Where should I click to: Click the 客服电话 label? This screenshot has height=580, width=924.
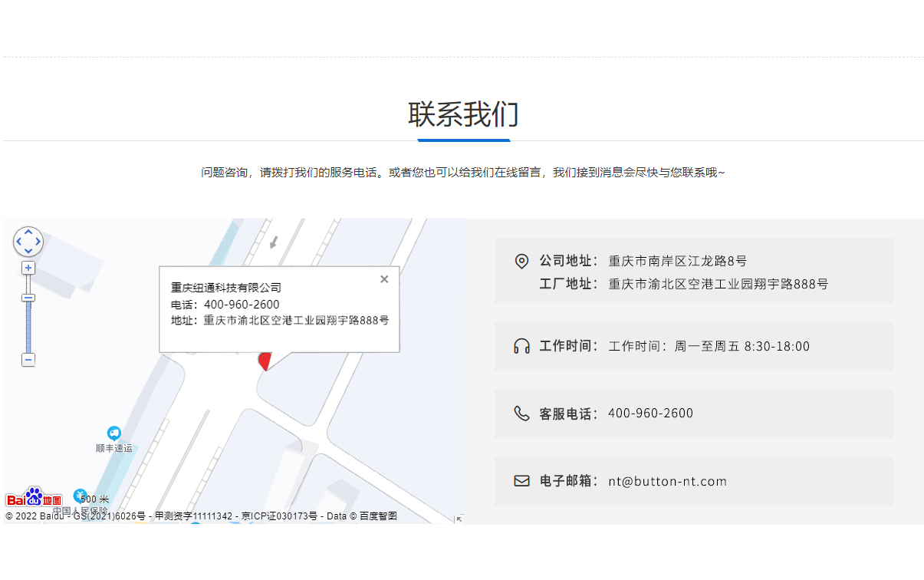(568, 414)
